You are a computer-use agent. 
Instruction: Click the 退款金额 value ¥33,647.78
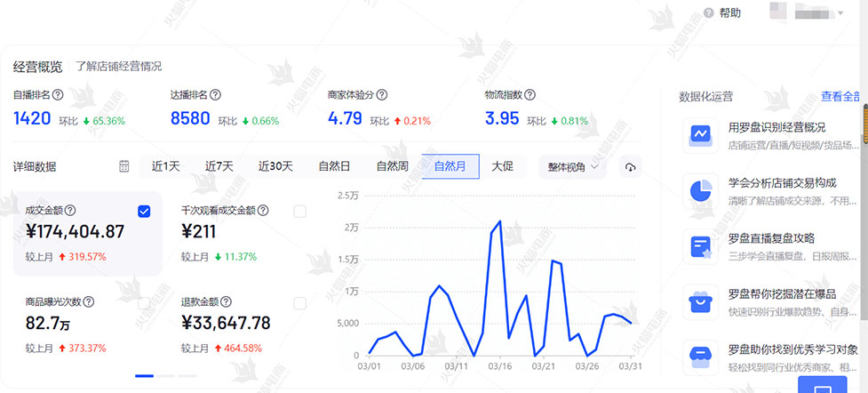click(226, 323)
